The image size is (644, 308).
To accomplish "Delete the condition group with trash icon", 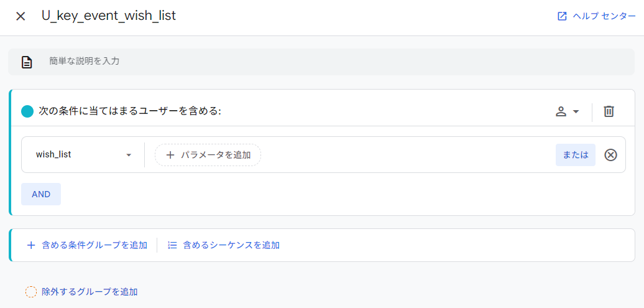I will pyautogui.click(x=609, y=111).
